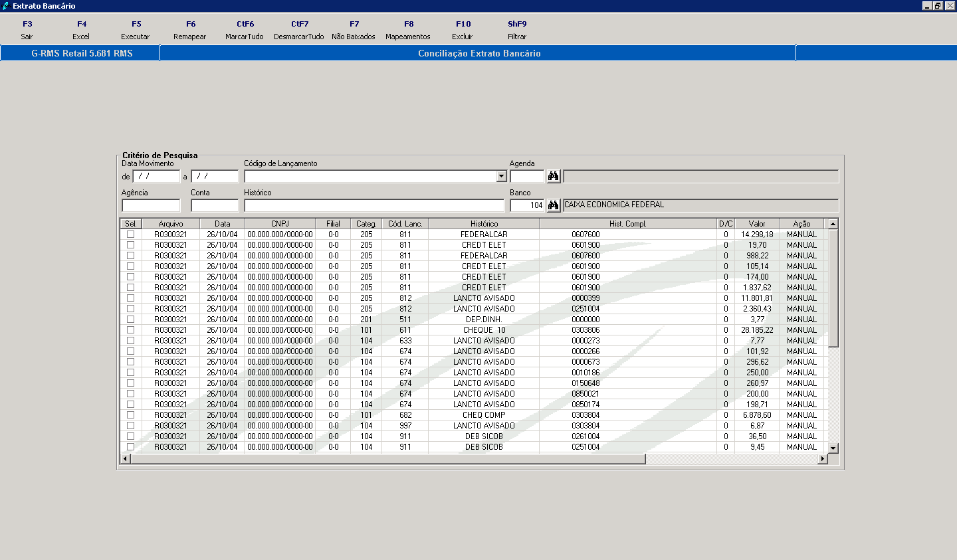Click the table's scroll down arrow
Image resolution: width=957 pixels, height=560 pixels.
coord(833,448)
